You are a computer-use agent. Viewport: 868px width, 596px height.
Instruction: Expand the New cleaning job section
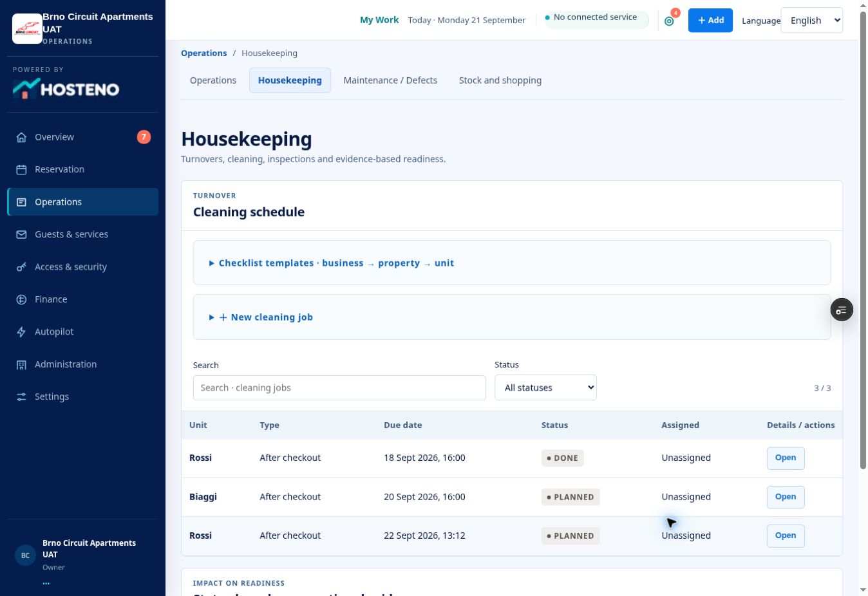(x=512, y=317)
